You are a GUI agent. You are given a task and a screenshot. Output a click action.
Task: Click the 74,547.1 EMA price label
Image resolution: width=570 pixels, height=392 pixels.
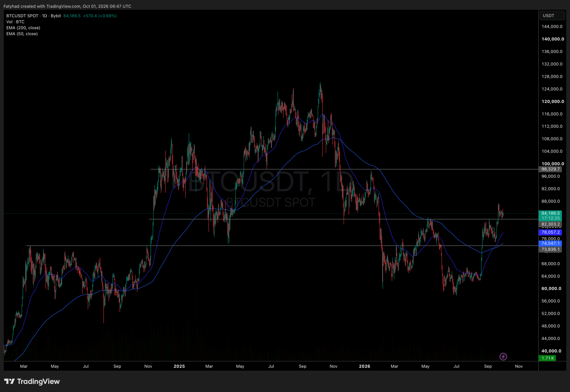tap(551, 243)
